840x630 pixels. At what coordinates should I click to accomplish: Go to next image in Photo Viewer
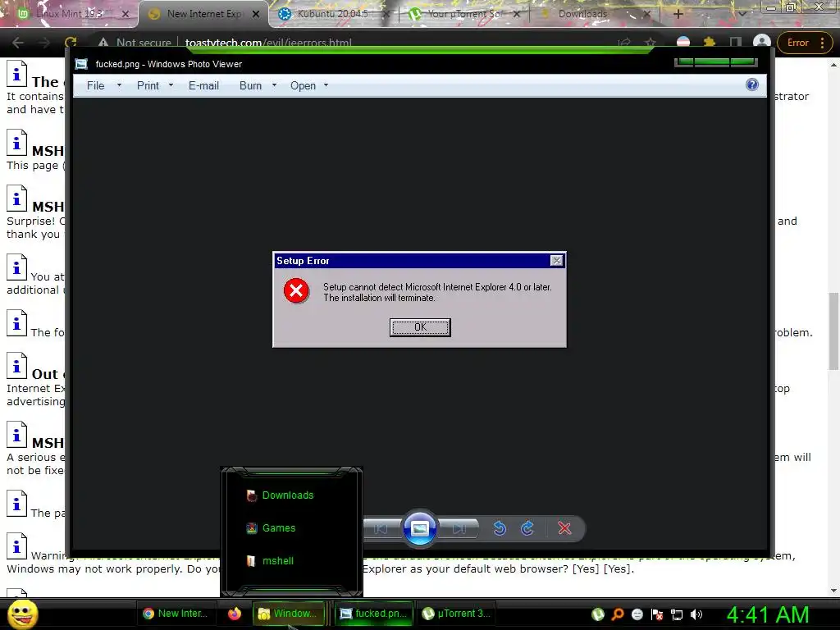459,529
